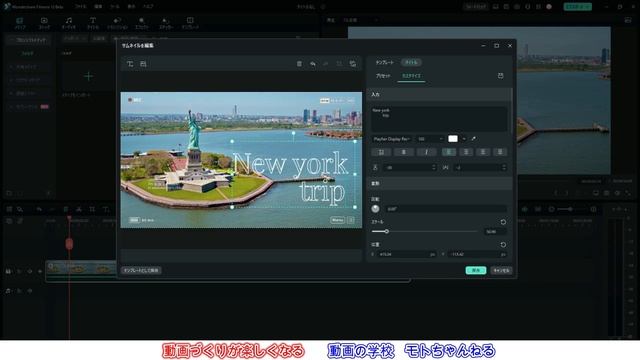Switch to the Title tab
Image resolution: width=640 pixels, height=360 pixels.
pos(411,62)
